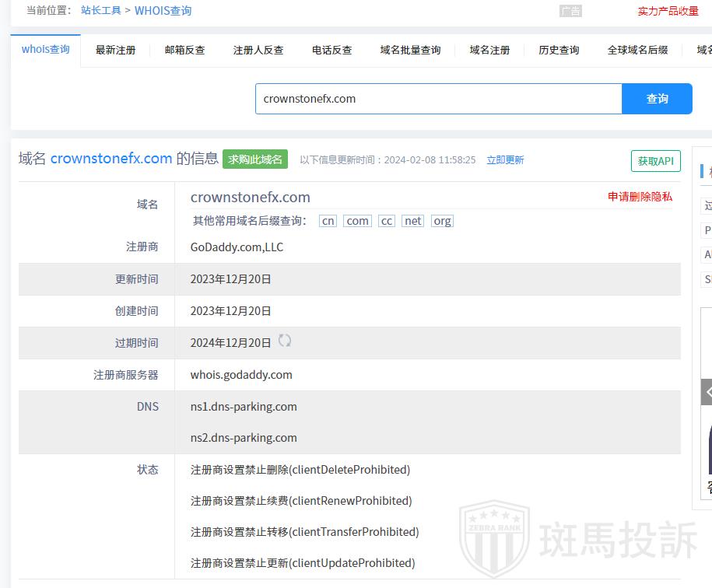Viewport: 712px width, 588px height.
Task: Click the domain search input field
Action: (438, 99)
